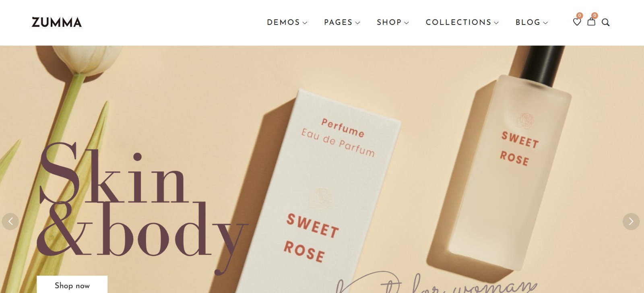Expand the chevron next to Pages

357,23
